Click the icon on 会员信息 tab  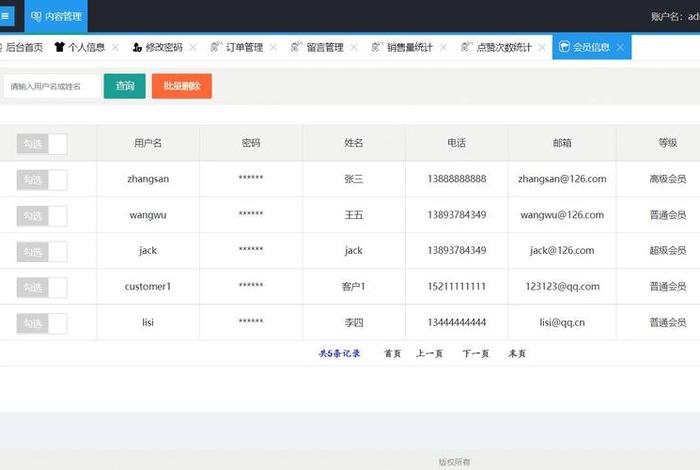pyautogui.click(x=564, y=46)
